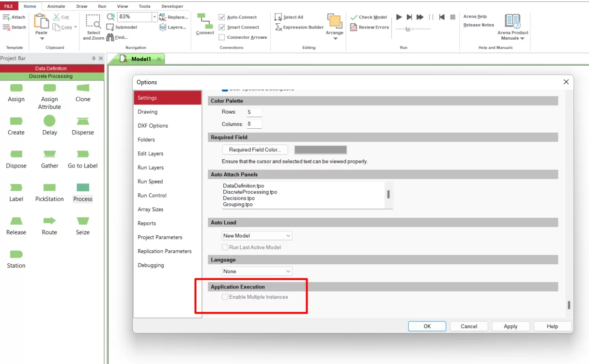This screenshot has height=364, width=589.
Task: Click the Required Field Color button
Action: click(x=255, y=150)
